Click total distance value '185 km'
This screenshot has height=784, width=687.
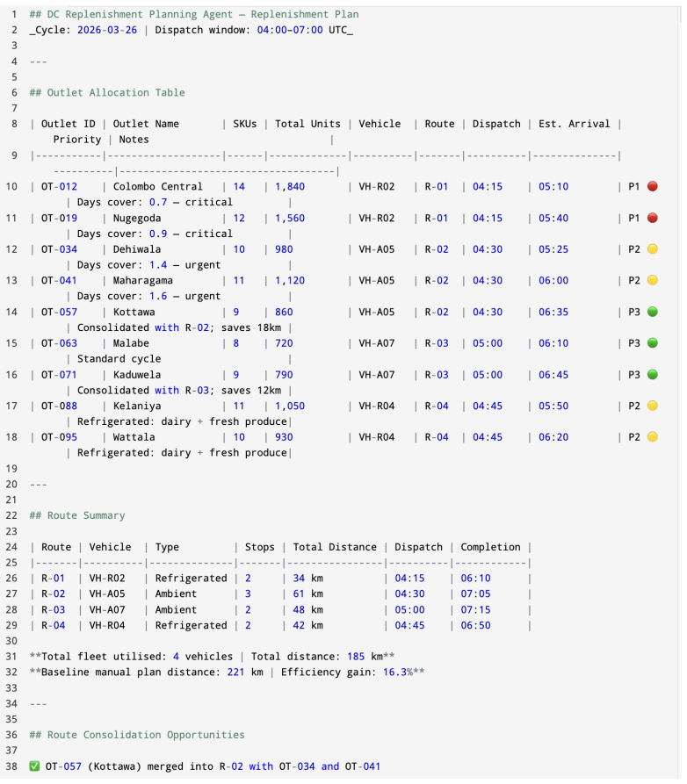click(365, 657)
